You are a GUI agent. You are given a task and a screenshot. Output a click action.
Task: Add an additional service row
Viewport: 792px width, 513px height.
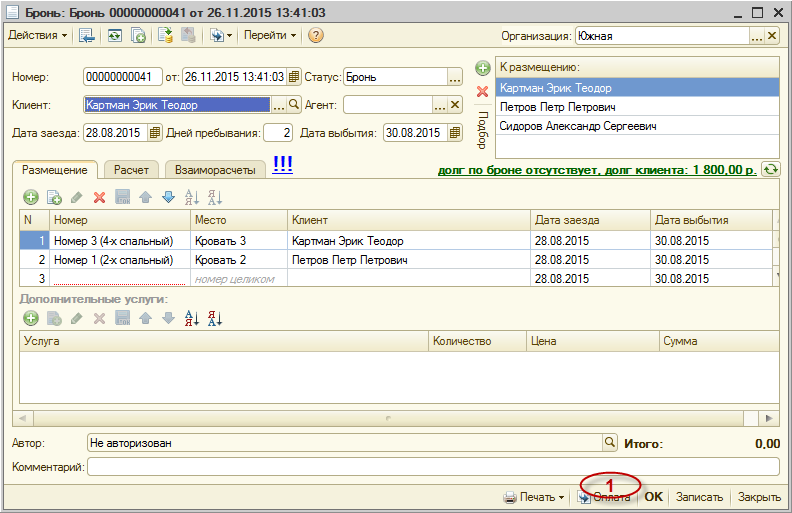31,318
